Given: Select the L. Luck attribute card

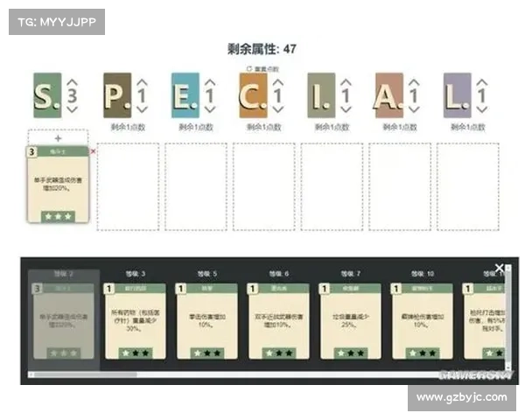Looking at the screenshot, I should click(458, 95).
